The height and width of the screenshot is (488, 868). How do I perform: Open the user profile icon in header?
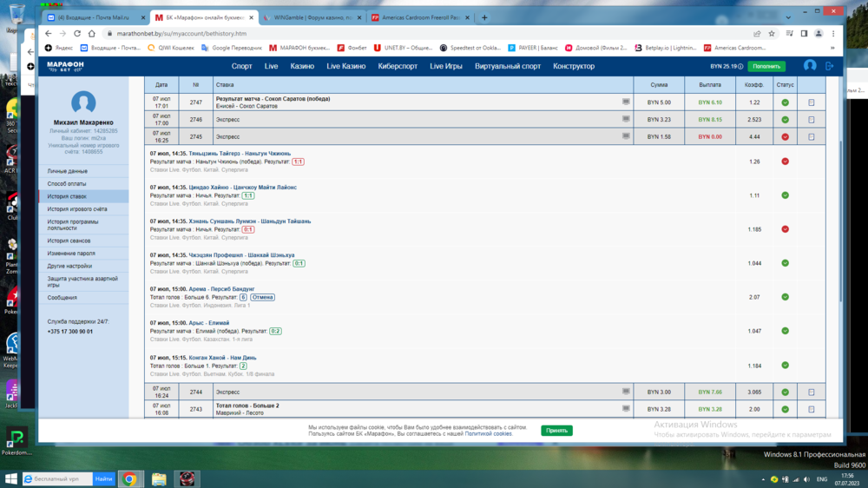point(810,66)
